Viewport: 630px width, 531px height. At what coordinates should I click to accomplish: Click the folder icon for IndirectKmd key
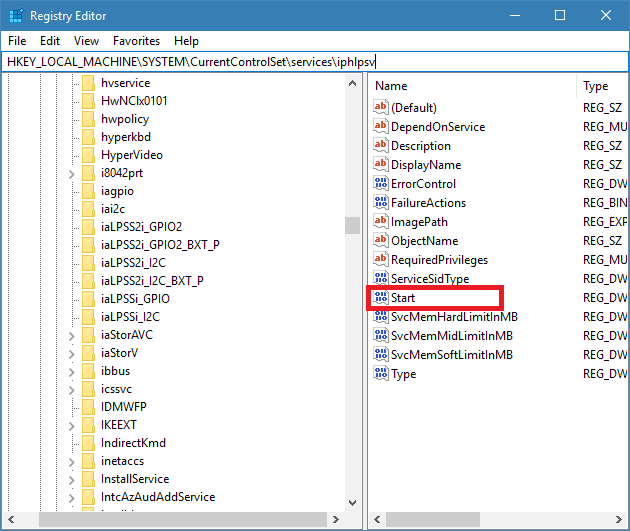88,443
